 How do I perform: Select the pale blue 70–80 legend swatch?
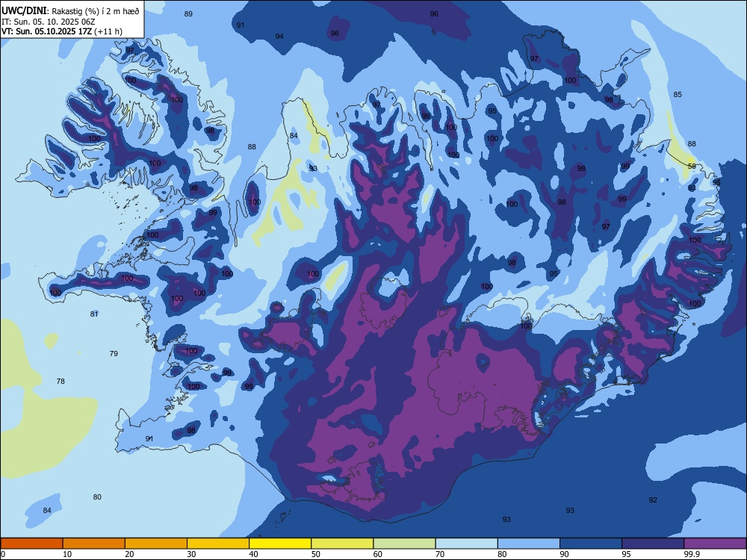point(466,544)
